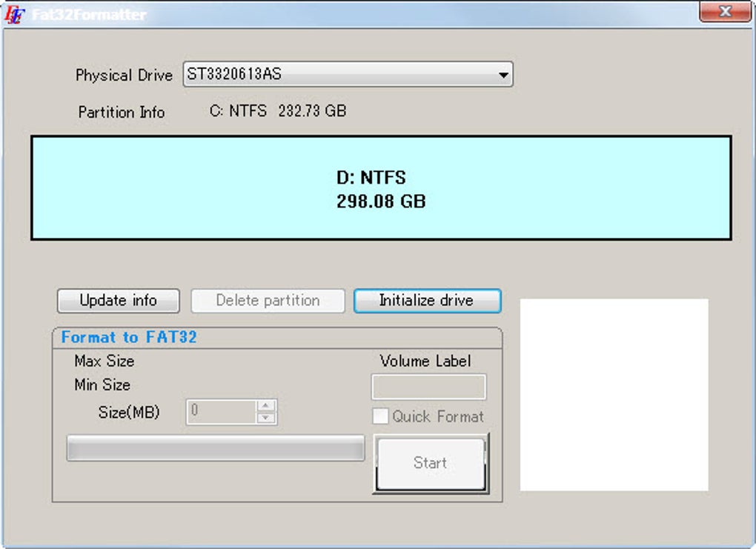Click the Format to FAT32 group heading
Screen dimensions: 756x549
click(x=129, y=337)
